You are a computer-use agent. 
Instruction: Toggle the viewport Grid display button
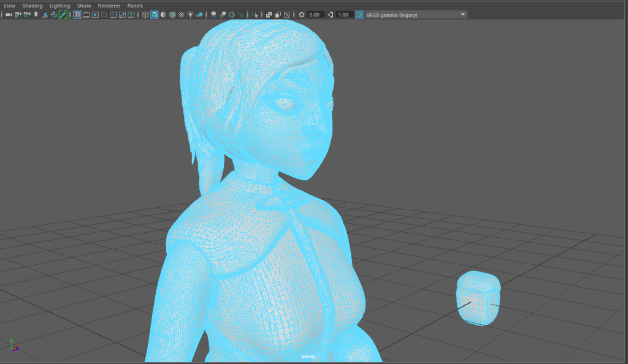point(77,15)
